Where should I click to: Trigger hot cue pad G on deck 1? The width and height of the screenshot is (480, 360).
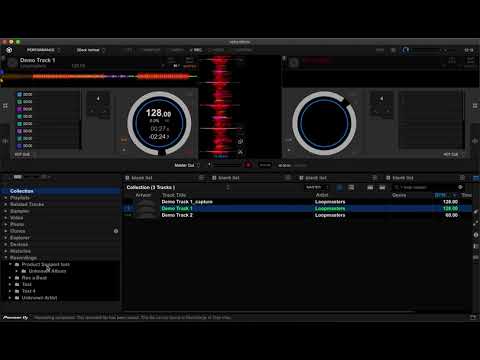tap(20, 139)
